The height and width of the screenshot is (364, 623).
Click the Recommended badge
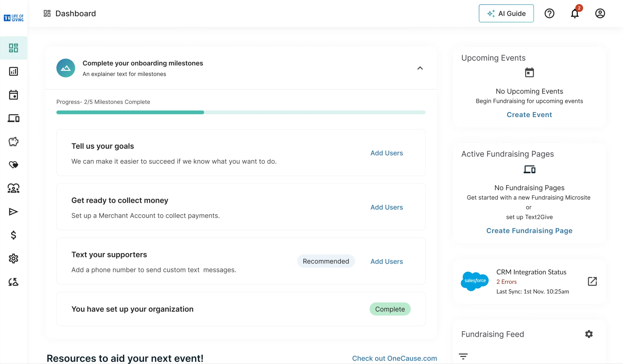point(326,261)
